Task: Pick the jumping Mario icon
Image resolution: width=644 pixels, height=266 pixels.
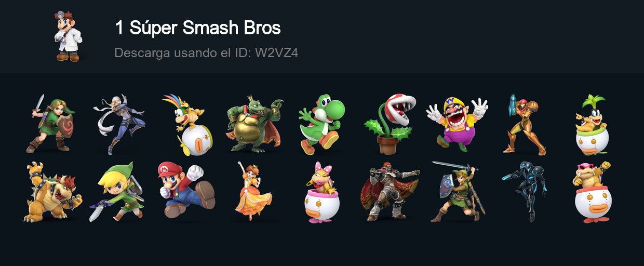Action: click(x=186, y=190)
